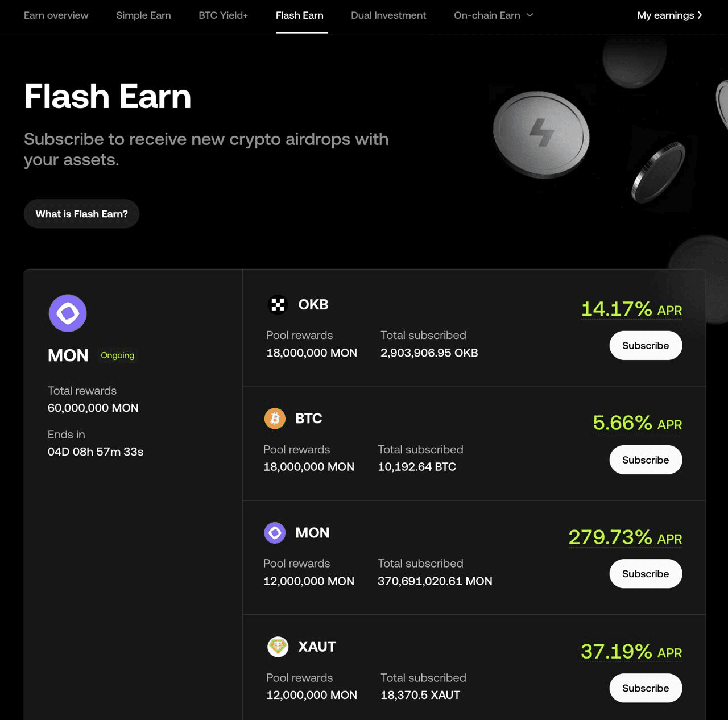Select the Earn overview tab
The height and width of the screenshot is (720, 728).
click(x=56, y=15)
